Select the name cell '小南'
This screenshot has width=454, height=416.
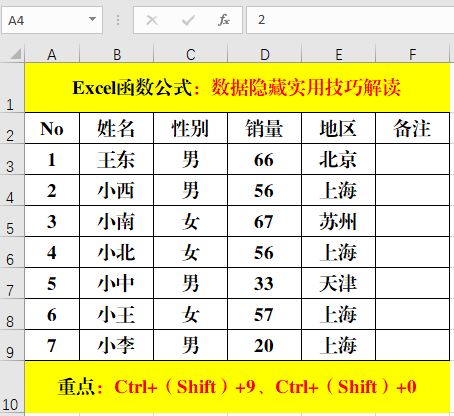116,221
